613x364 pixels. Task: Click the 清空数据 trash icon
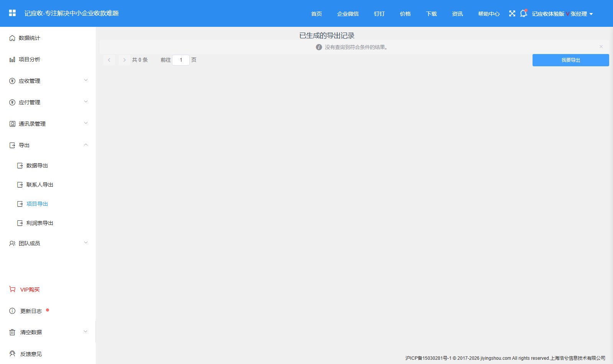coord(12,332)
